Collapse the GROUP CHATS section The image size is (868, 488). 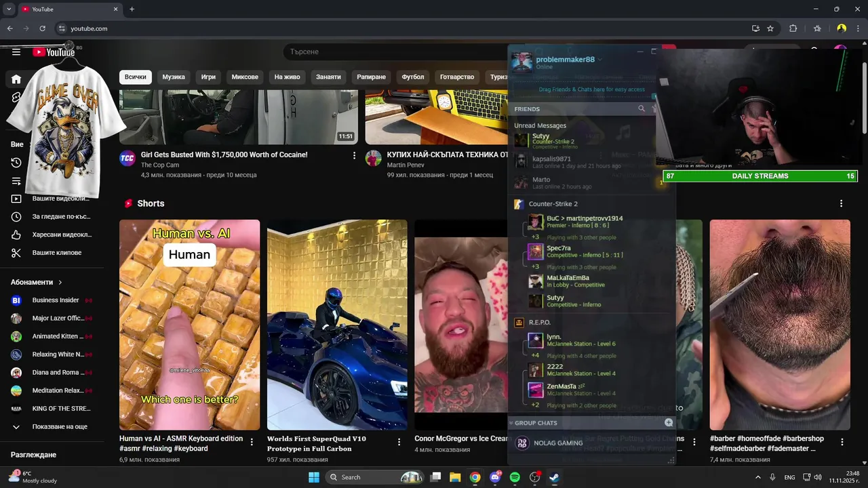[535, 423]
